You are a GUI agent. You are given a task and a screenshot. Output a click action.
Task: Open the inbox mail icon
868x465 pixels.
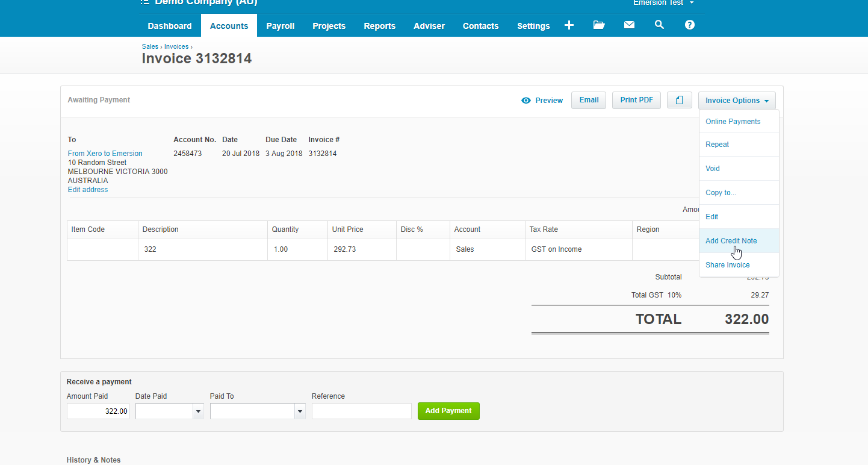tap(629, 25)
